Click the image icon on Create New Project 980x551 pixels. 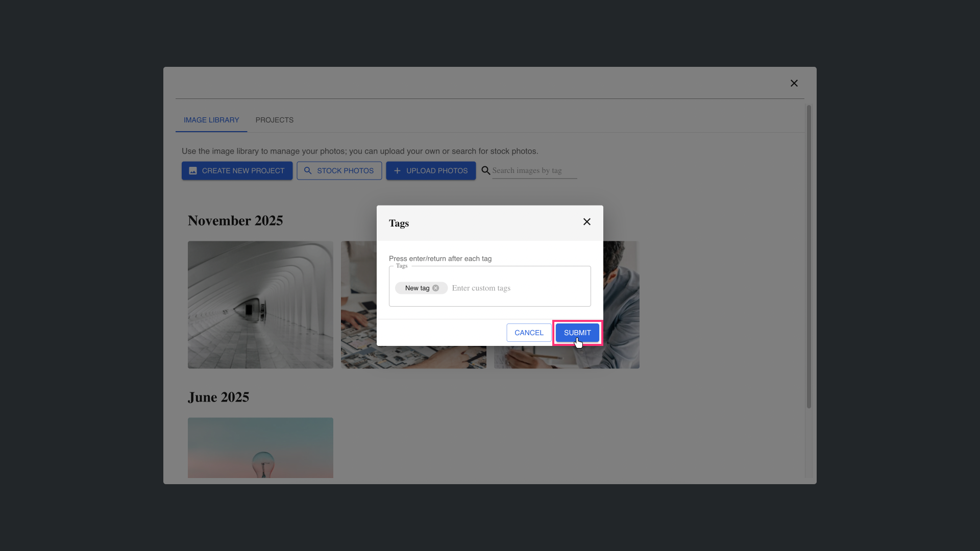pyautogui.click(x=193, y=171)
